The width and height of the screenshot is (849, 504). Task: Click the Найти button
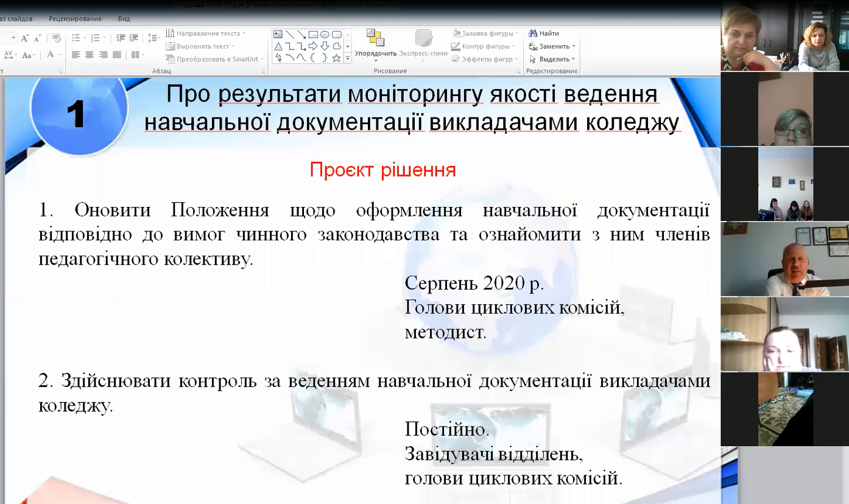click(544, 33)
